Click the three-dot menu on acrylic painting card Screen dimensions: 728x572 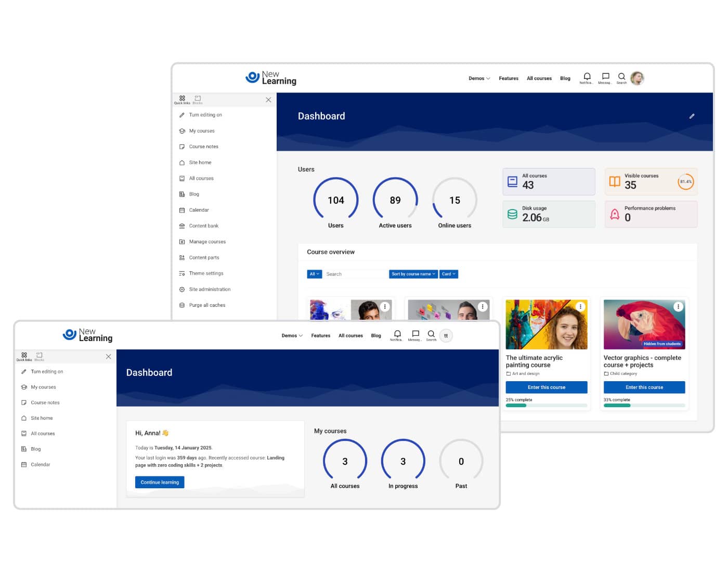580,307
